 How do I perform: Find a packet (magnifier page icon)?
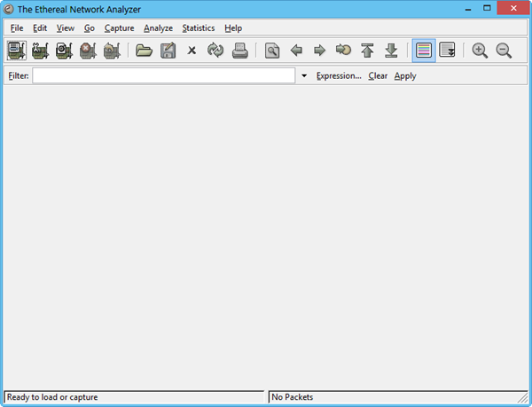[x=272, y=51]
